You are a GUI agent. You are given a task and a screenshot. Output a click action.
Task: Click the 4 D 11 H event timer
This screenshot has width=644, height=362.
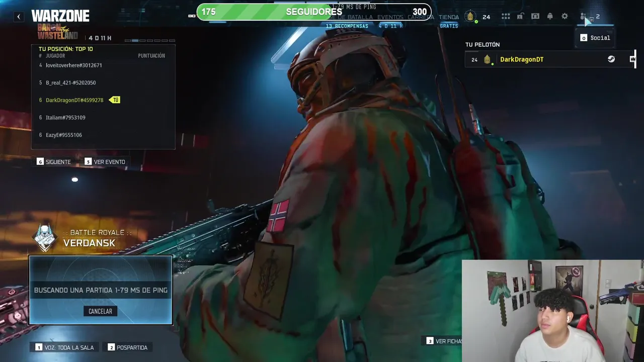pos(100,38)
